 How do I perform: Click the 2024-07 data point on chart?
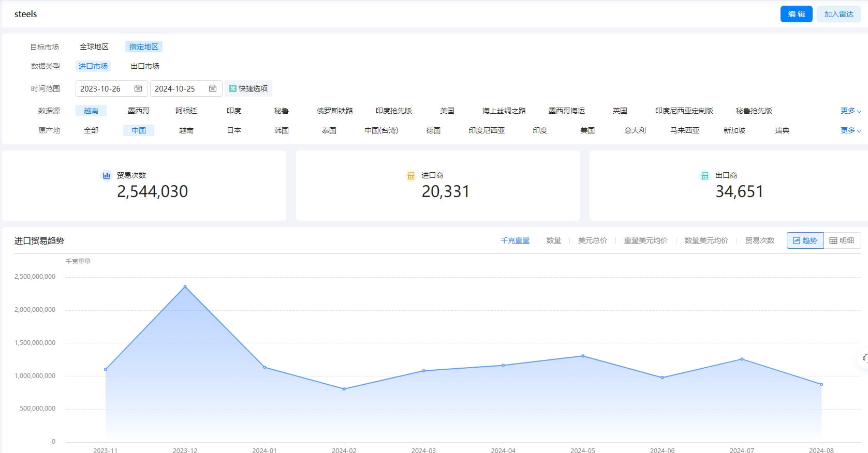click(742, 359)
